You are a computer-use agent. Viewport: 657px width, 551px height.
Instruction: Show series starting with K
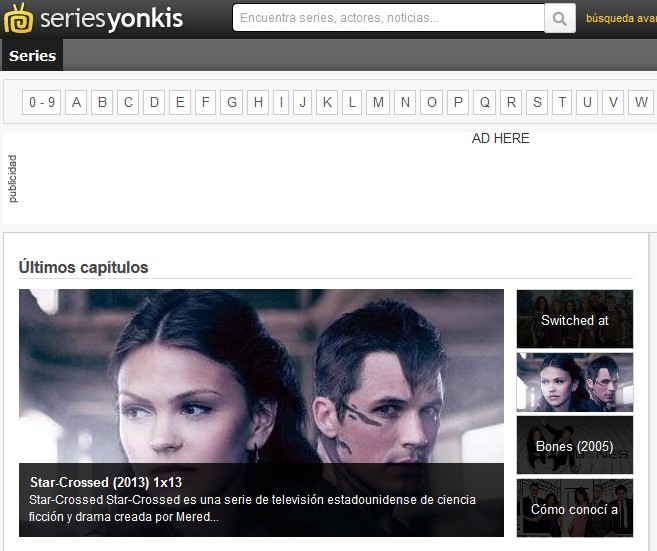(x=327, y=102)
